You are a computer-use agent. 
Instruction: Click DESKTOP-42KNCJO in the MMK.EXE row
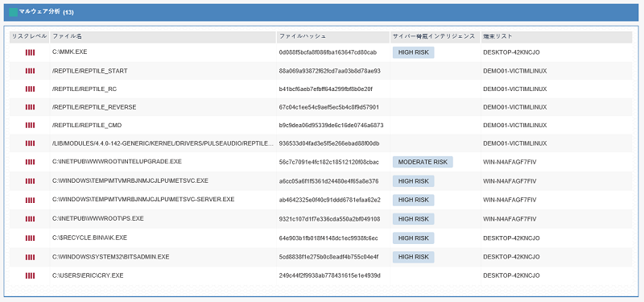511,52
